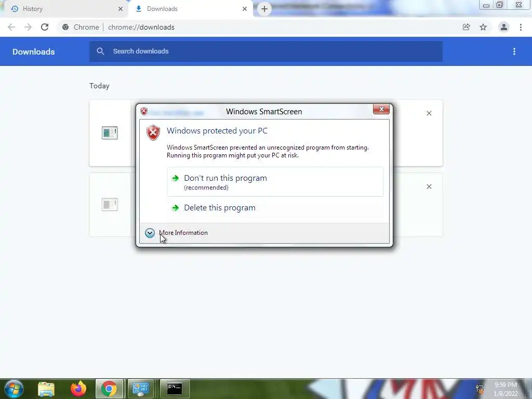Choose Delete this program
The image size is (532, 399).
coord(275,208)
